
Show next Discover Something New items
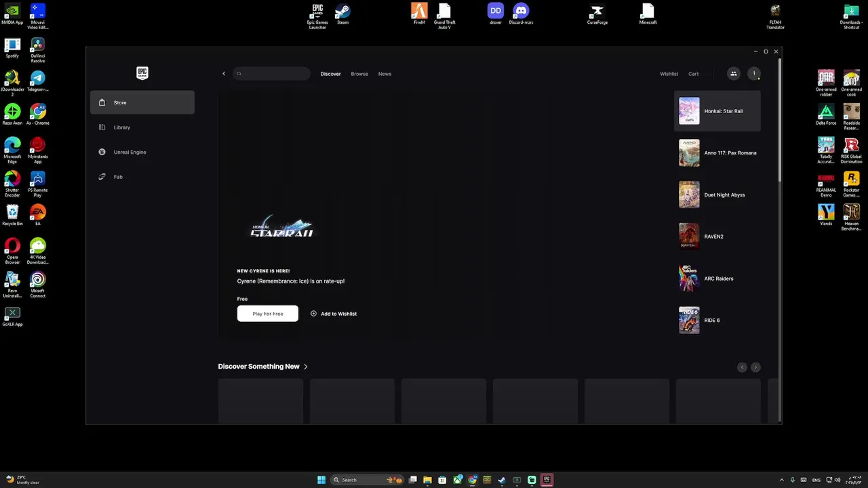755,367
